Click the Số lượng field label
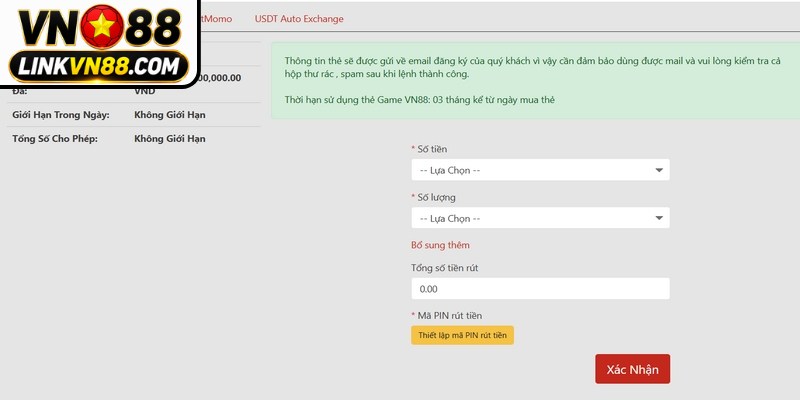 [433, 197]
